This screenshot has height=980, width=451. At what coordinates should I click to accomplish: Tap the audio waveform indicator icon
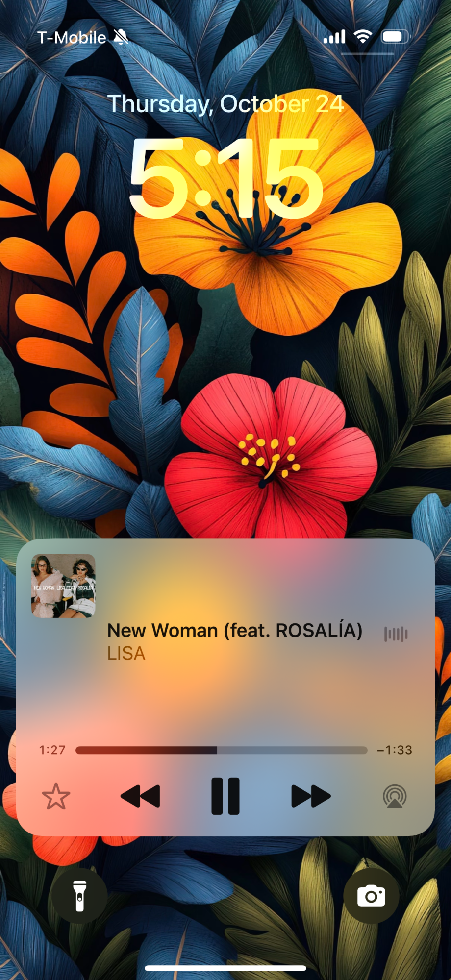396,634
